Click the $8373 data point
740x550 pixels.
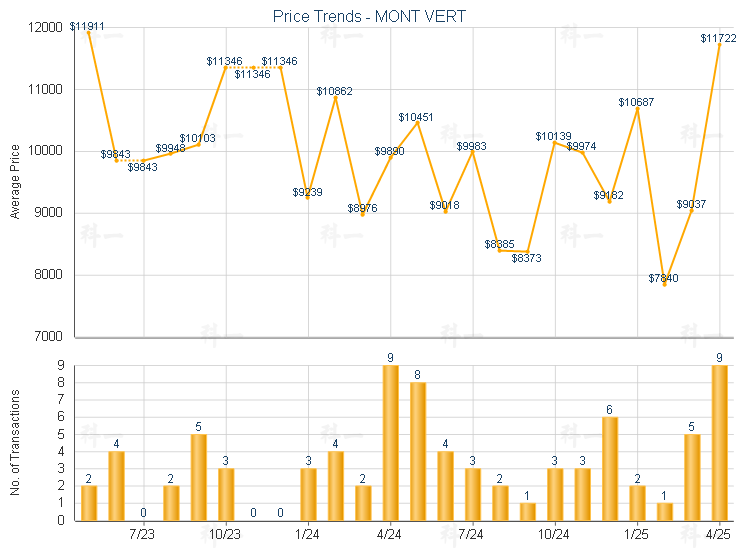[528, 252]
